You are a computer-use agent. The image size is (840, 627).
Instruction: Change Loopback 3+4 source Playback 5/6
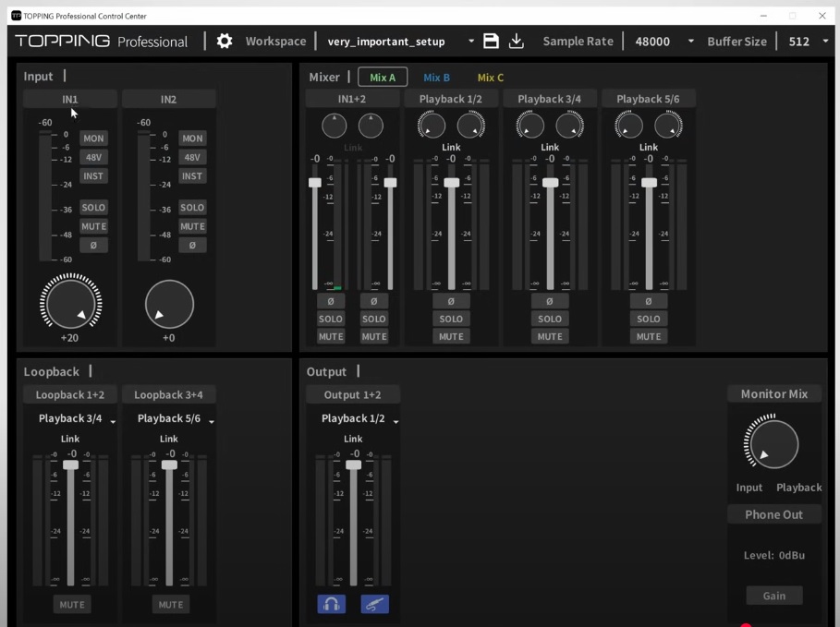tap(176, 418)
